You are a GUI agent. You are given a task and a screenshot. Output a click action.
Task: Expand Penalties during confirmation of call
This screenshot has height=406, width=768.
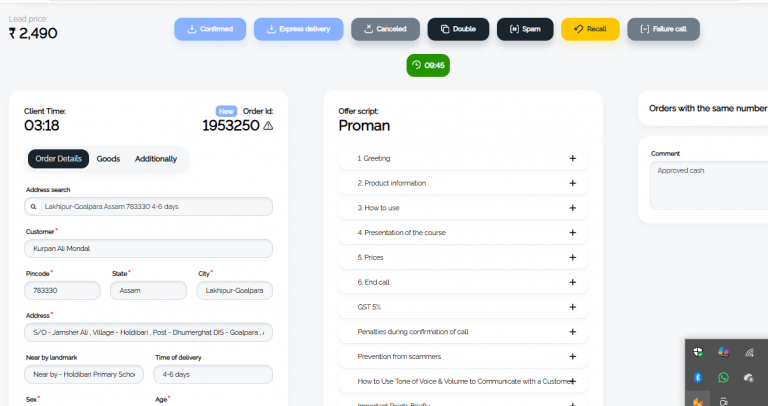click(x=463, y=332)
